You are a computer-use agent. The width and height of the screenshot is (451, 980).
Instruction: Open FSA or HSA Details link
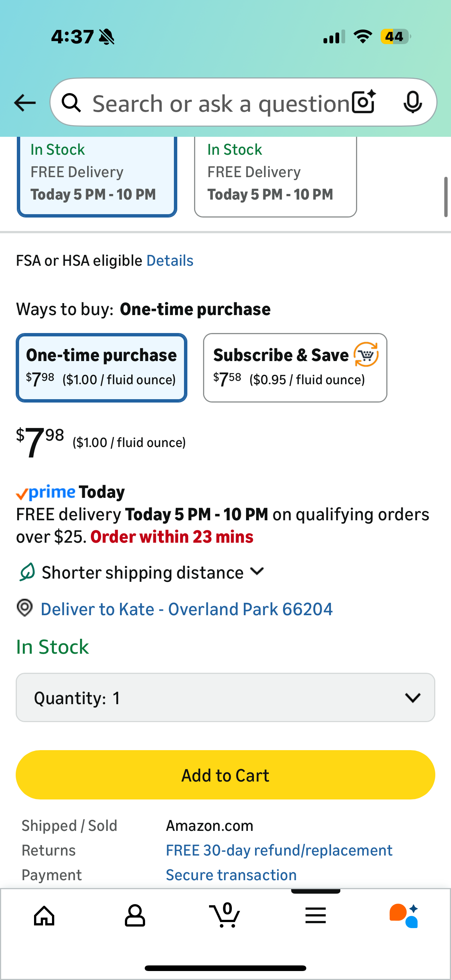coord(170,261)
